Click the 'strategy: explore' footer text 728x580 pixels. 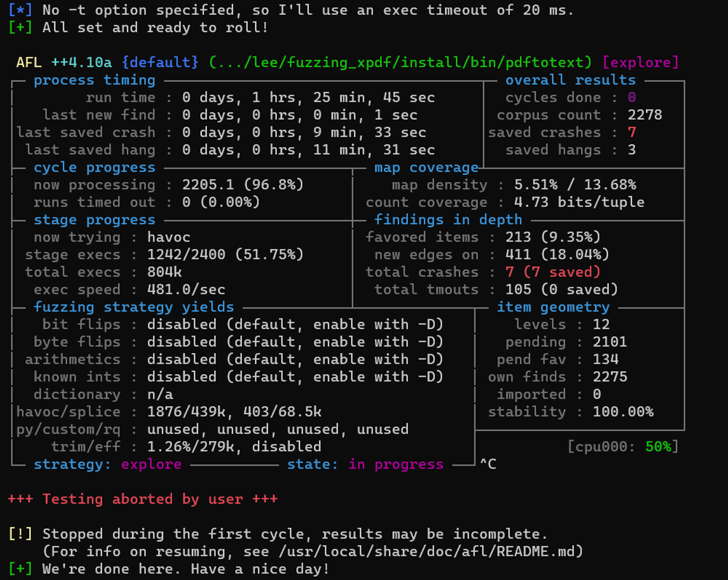(107, 464)
